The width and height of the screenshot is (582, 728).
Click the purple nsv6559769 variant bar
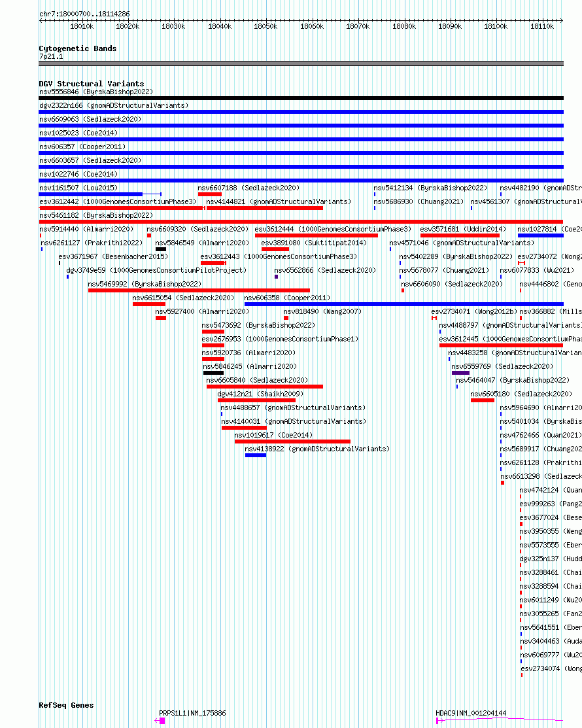460,373
